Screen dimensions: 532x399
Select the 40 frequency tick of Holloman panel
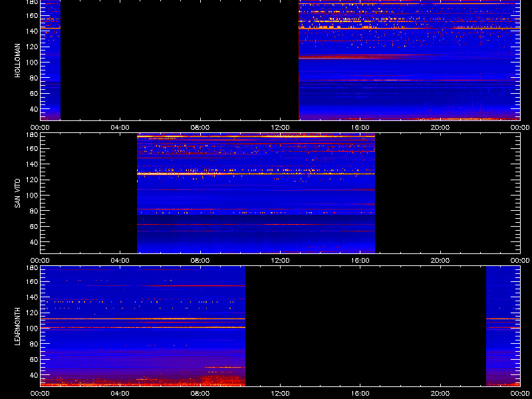click(x=35, y=109)
